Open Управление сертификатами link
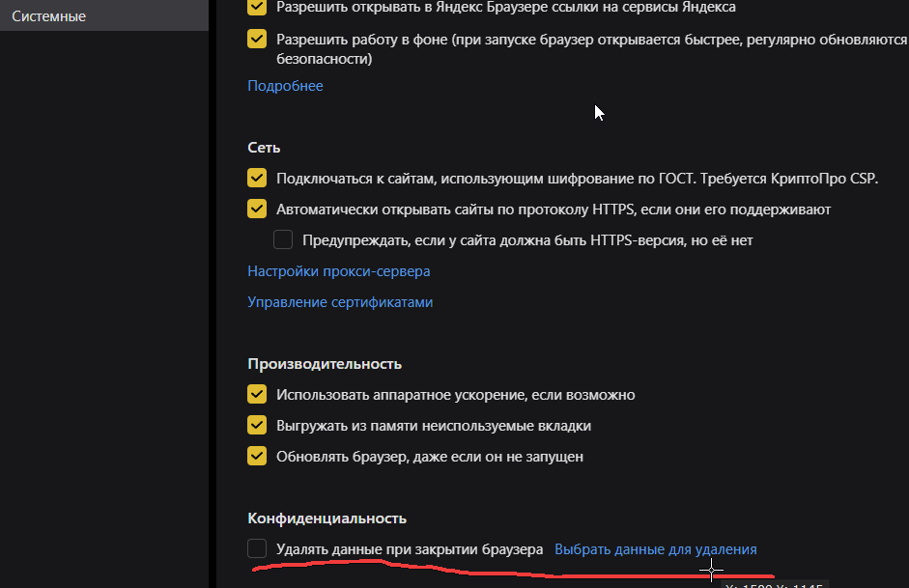Screen dimensions: 909x588 (340, 302)
